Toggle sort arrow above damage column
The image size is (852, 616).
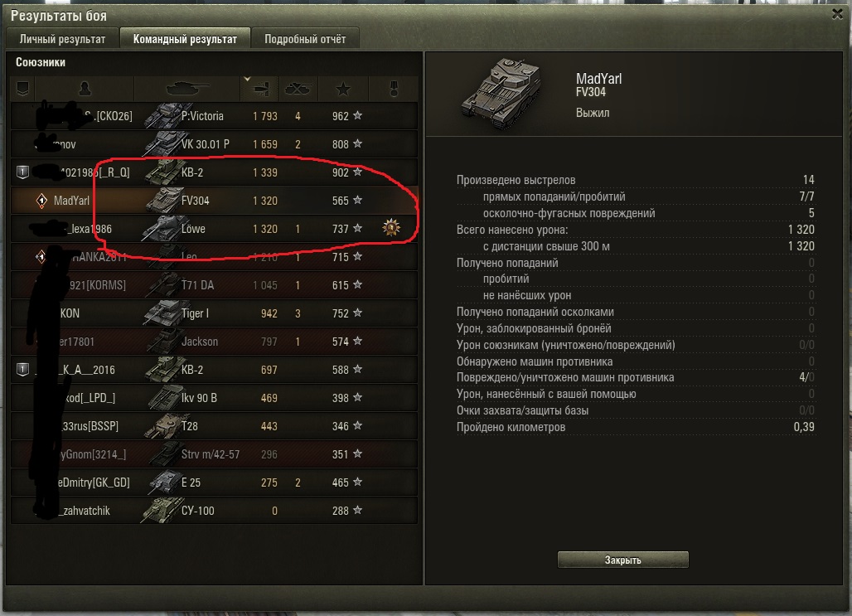point(247,79)
